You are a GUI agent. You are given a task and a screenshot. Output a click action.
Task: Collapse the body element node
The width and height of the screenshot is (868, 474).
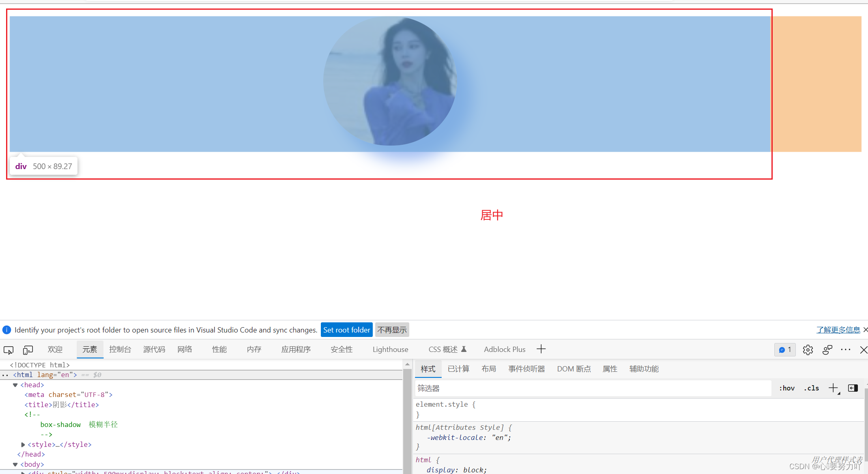[15, 464]
